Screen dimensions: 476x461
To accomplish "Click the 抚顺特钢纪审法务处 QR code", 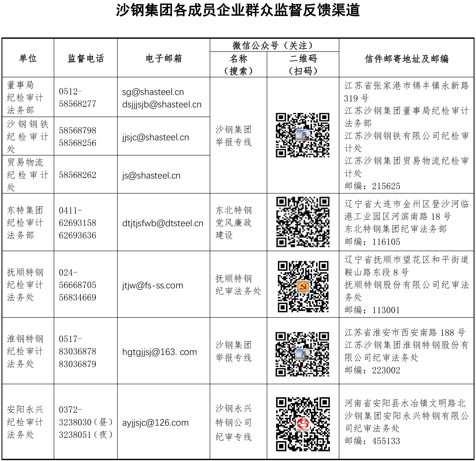I will coord(303,286).
